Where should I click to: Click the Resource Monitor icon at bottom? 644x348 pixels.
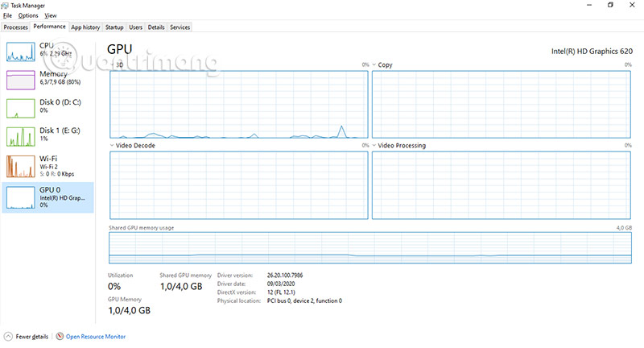pyautogui.click(x=60, y=336)
